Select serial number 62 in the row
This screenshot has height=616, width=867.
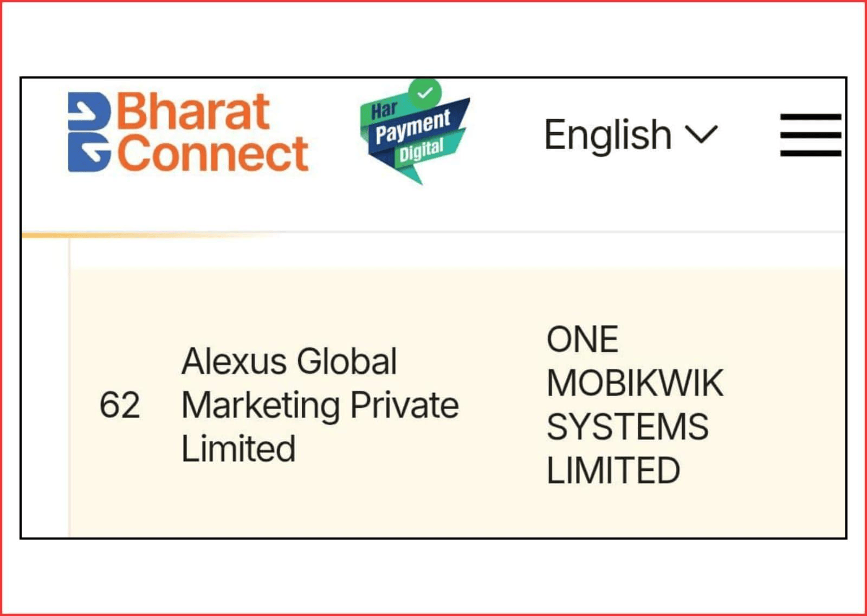(x=120, y=405)
